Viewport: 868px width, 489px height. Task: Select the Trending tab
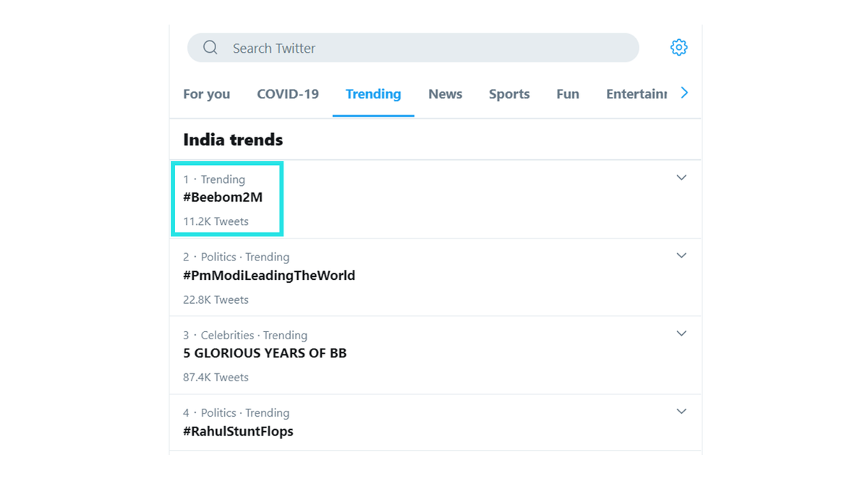click(373, 94)
